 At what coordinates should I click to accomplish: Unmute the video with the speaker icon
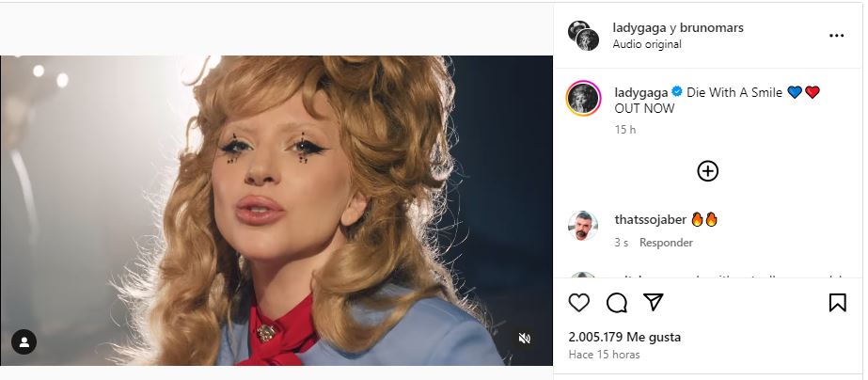pos(526,339)
